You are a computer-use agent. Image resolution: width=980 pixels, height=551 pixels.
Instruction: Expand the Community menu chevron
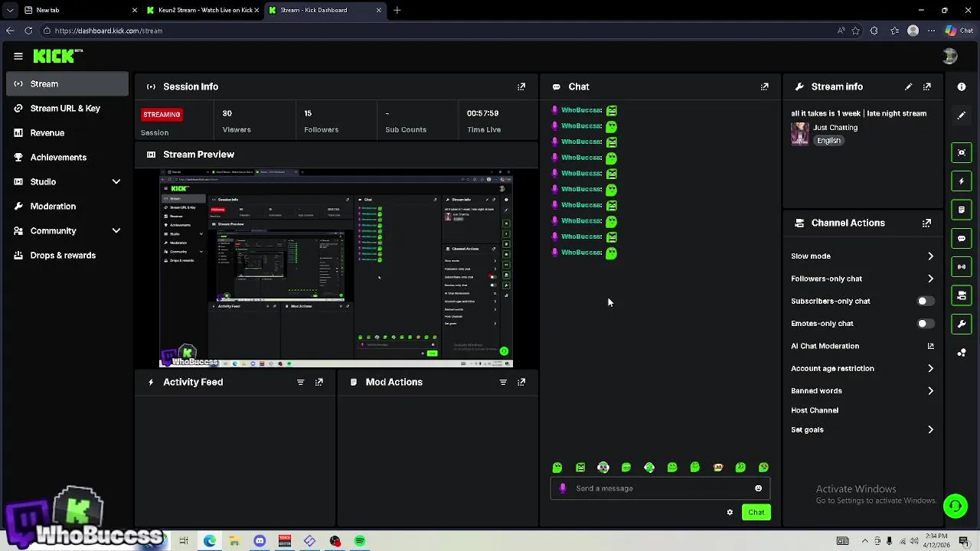116,230
